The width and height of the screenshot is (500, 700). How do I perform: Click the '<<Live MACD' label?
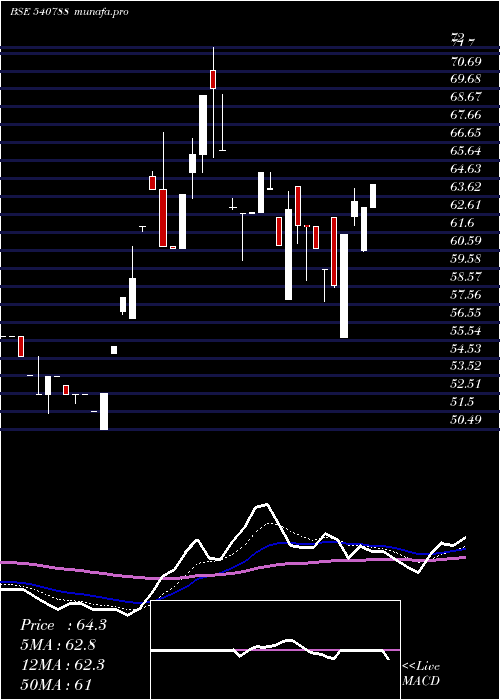[x=421, y=673]
